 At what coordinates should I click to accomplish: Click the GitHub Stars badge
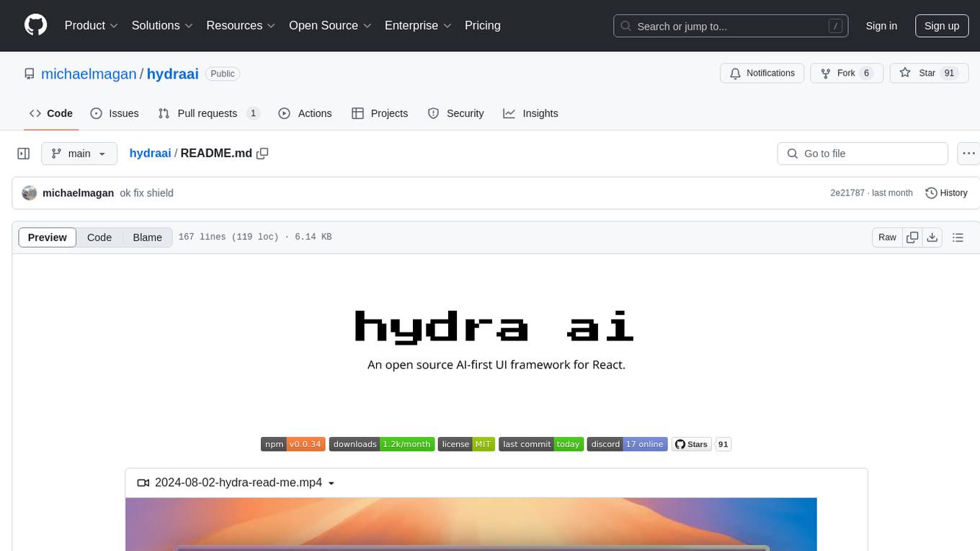[x=692, y=444]
